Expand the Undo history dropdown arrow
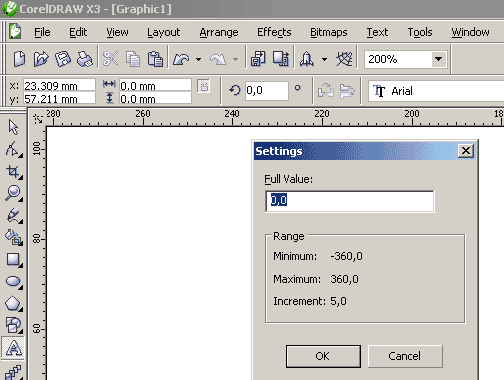This screenshot has width=504, height=380. (x=199, y=60)
